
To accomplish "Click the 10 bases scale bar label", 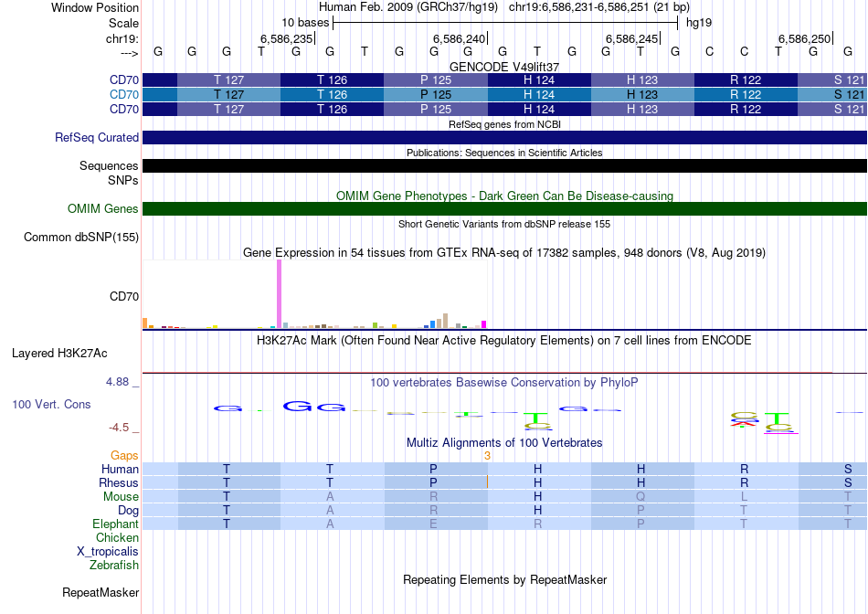I will [x=305, y=23].
